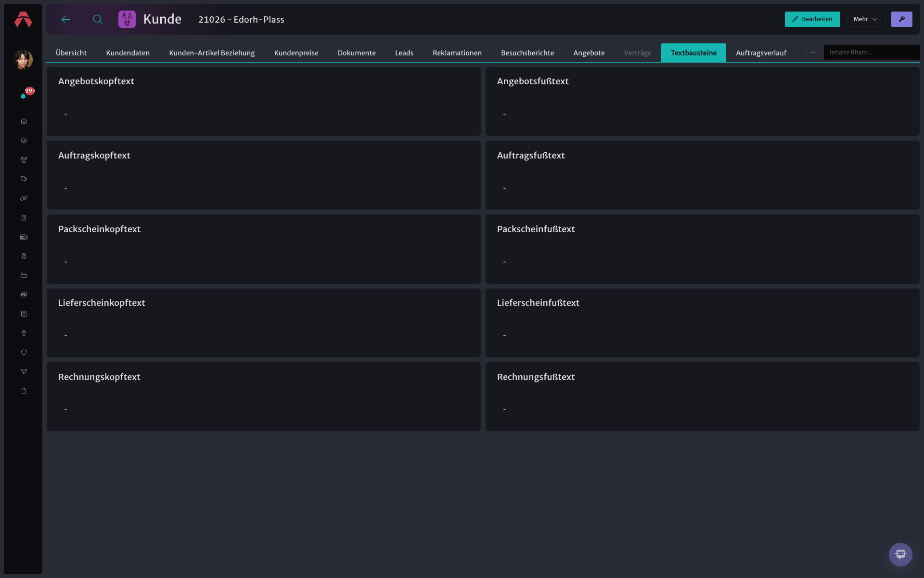Open the Reklamationen tab
This screenshot has width=924, height=578.
457,53
